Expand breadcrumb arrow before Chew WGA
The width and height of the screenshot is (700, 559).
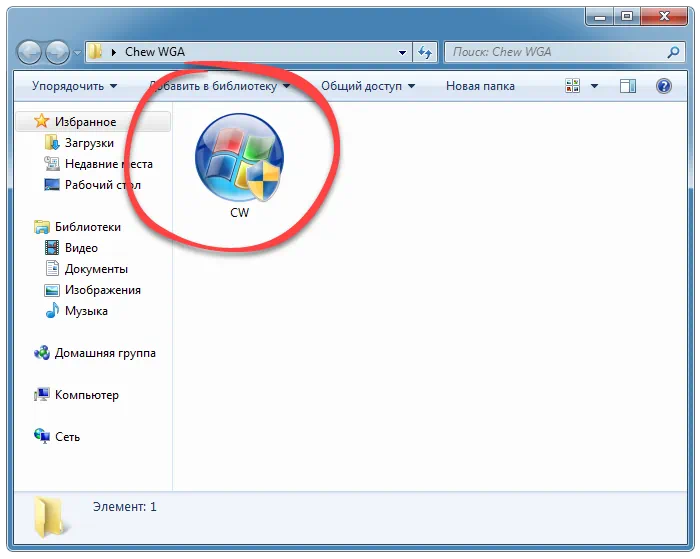114,52
